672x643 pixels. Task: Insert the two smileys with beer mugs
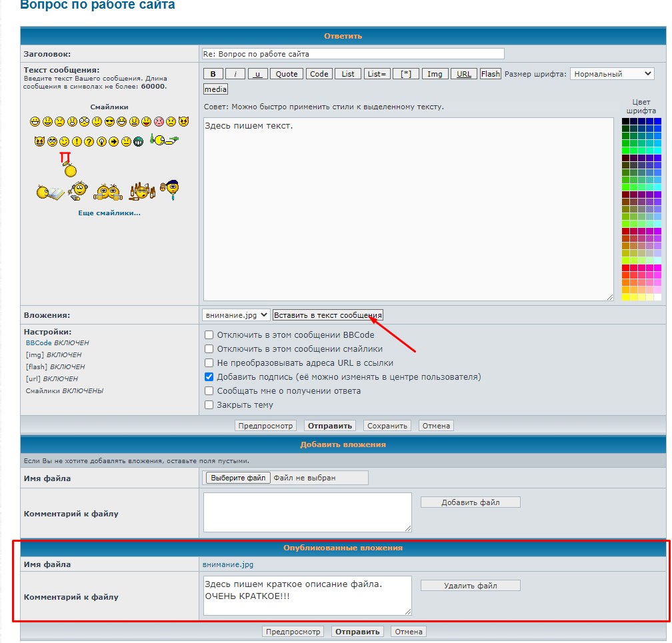tap(107, 192)
